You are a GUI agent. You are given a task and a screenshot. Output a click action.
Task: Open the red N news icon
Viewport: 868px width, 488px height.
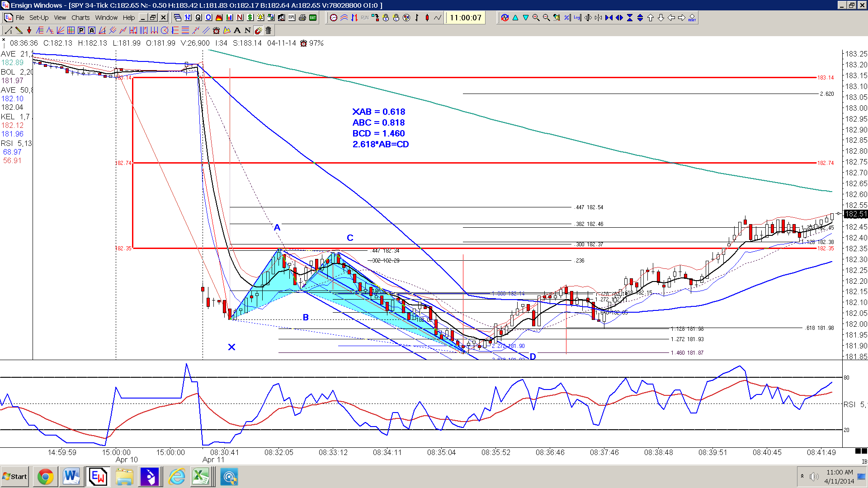coord(240,18)
